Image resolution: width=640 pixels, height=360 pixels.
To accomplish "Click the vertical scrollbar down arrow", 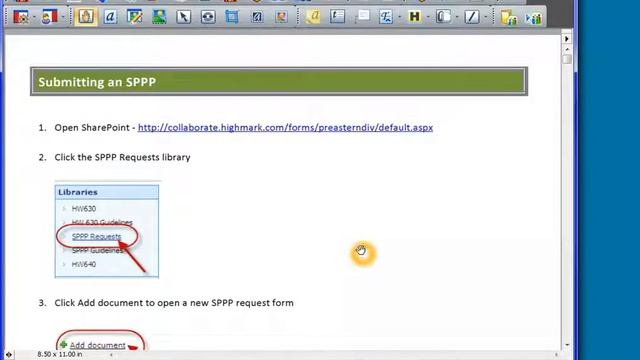I will [x=567, y=345].
